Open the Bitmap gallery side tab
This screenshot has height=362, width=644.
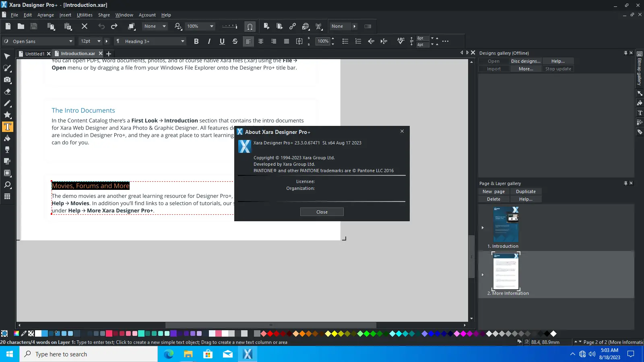639,68
